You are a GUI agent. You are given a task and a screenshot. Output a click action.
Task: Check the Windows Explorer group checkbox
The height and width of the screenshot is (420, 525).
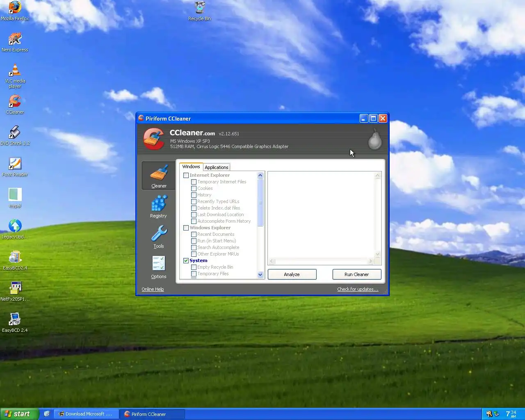[x=186, y=228]
